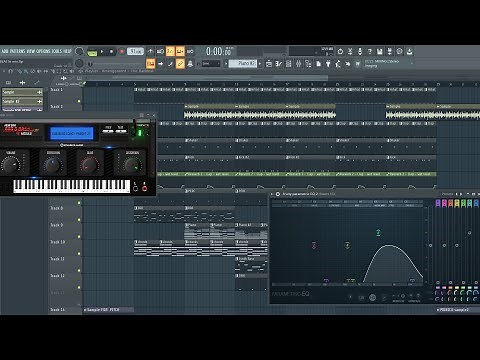
Task: Select the Track 14 header label
Action: 58,310
